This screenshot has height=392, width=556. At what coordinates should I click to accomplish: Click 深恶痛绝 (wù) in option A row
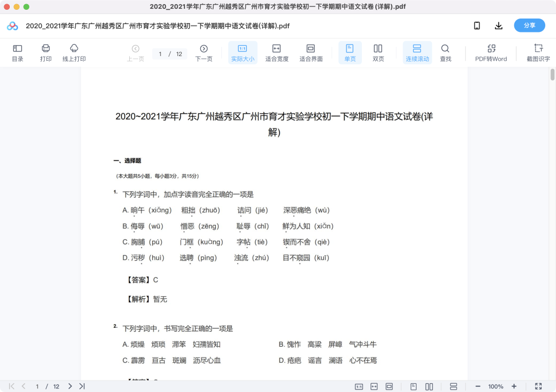(306, 210)
